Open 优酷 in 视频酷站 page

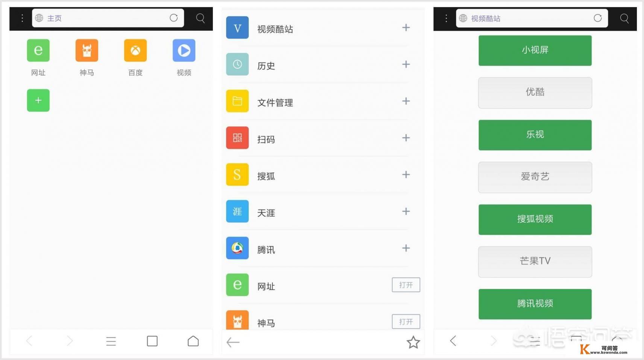[x=535, y=93]
